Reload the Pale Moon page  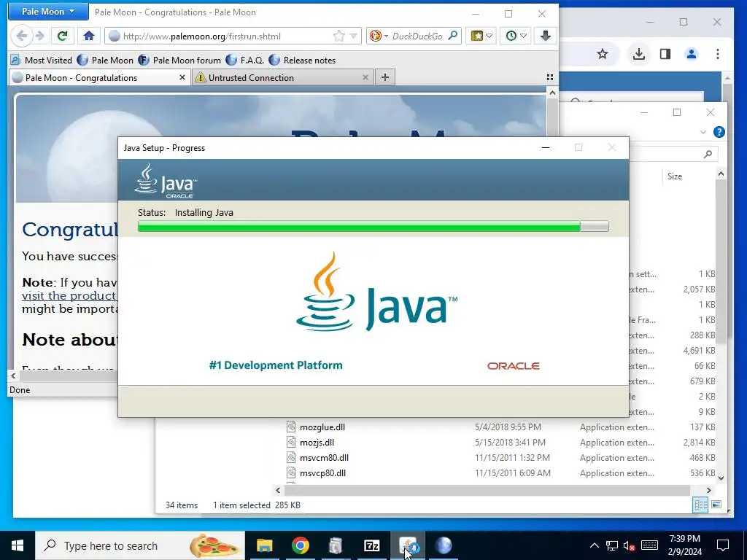coord(63,36)
